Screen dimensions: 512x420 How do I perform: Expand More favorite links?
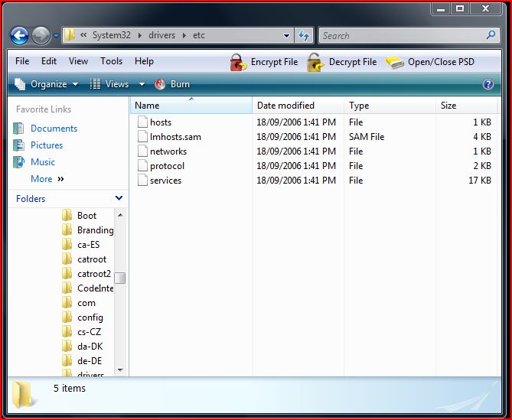click(47, 179)
